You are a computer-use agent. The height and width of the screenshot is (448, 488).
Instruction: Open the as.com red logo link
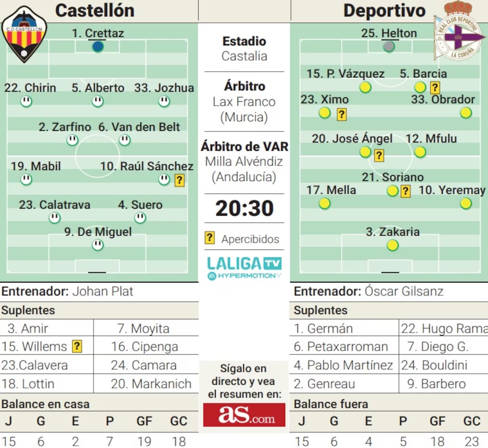[244, 415]
